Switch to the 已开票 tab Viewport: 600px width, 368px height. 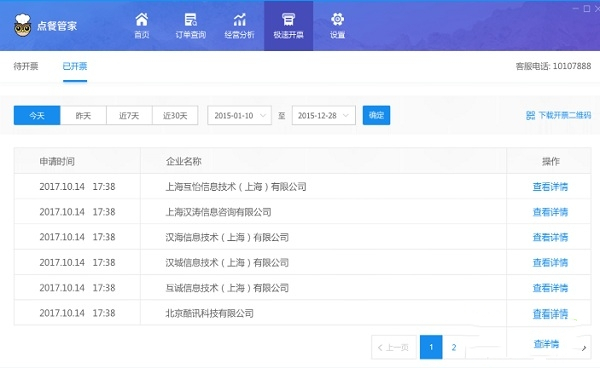[75, 66]
